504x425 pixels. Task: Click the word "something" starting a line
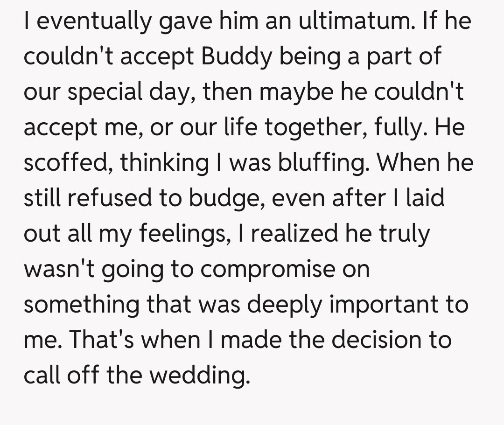click(x=82, y=304)
